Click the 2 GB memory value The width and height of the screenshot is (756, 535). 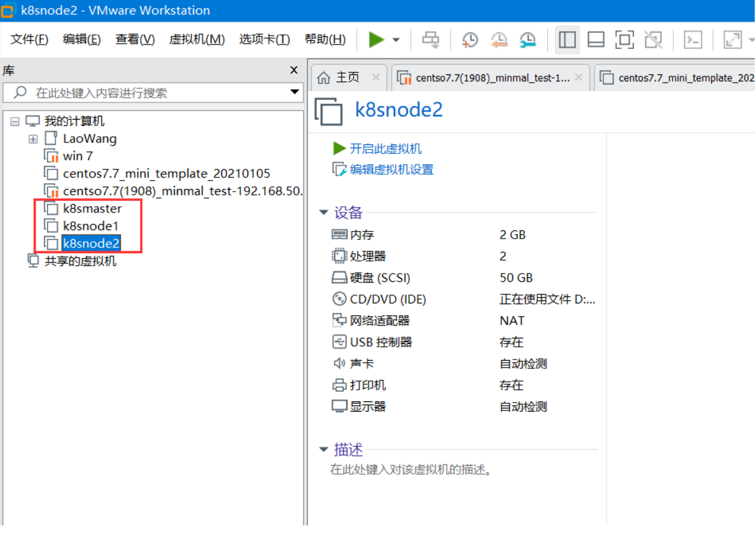pos(512,235)
